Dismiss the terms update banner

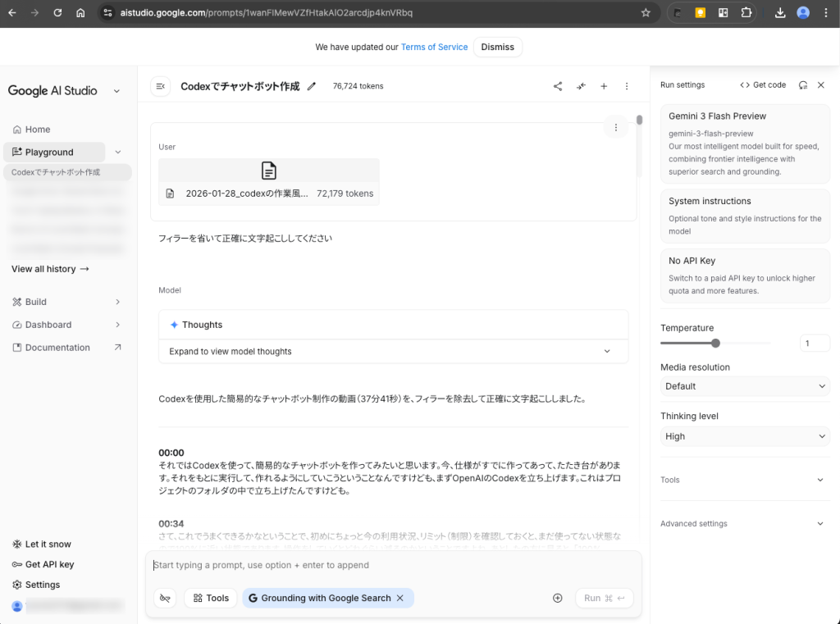tap(497, 47)
